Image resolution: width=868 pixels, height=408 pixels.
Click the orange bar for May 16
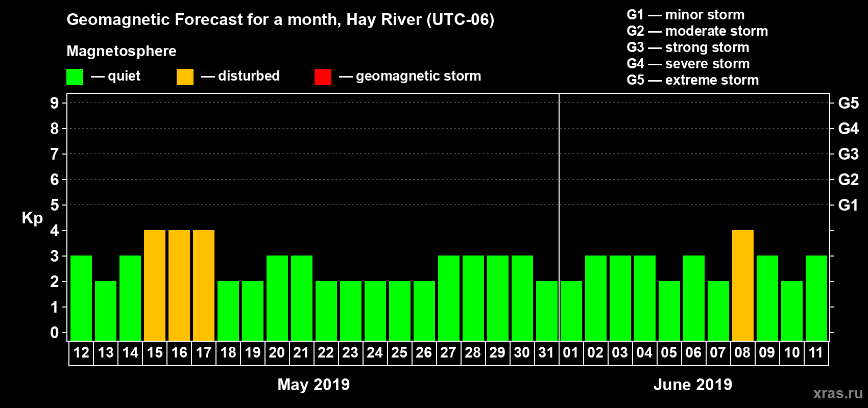tap(179, 285)
